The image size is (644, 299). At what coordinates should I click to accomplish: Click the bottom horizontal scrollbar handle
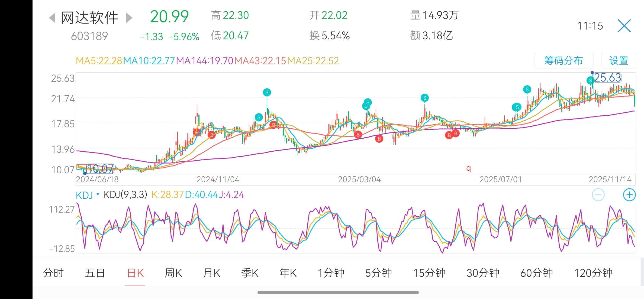338,292
